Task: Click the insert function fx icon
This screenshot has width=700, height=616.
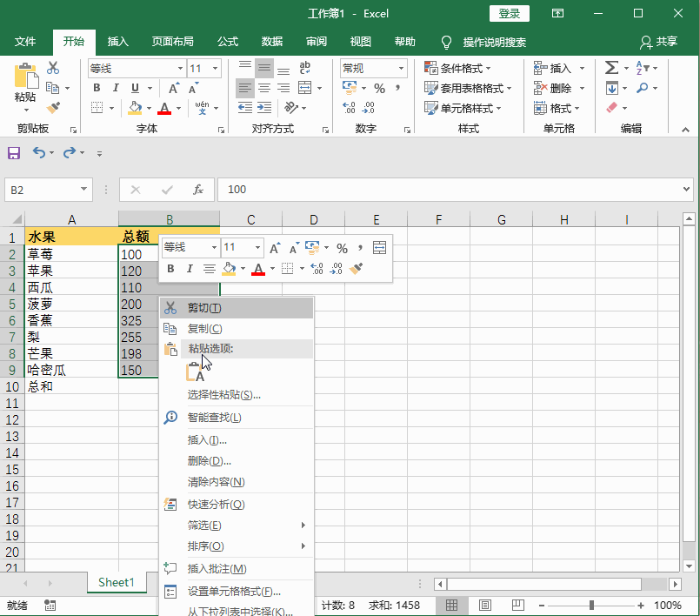Action: pyautogui.click(x=198, y=189)
